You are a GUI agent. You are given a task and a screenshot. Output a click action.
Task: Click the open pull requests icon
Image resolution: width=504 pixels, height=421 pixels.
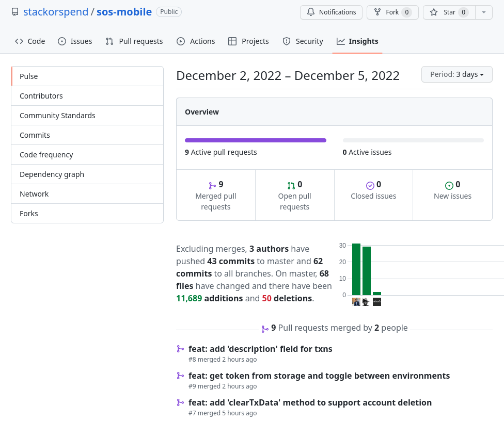point(291,185)
